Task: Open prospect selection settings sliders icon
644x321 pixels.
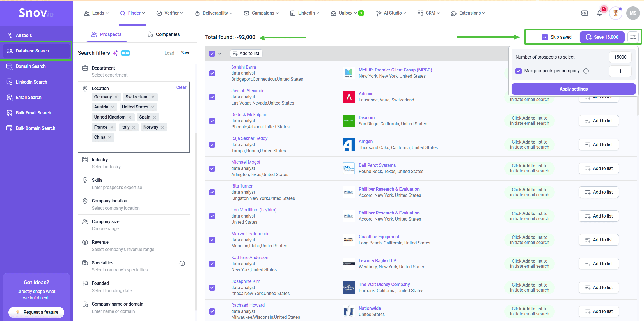Action: (633, 37)
